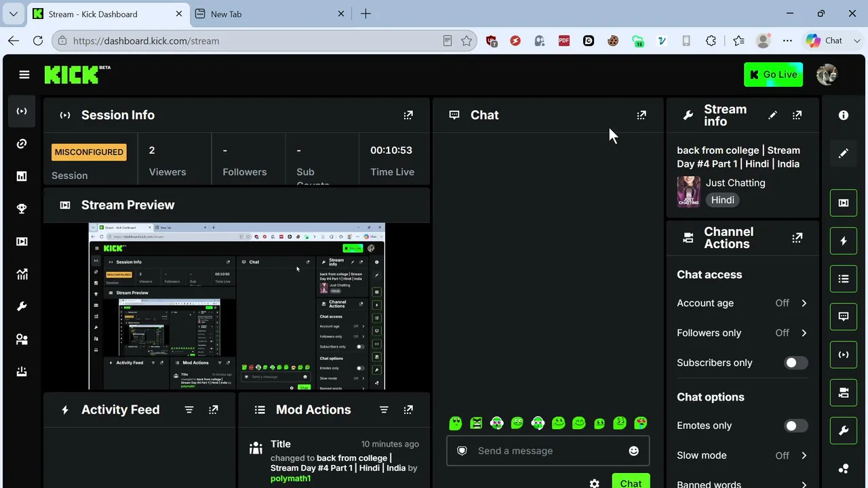Open the upload tray icon in left sidebar
Viewport: 868px width, 488px height.
coord(22,371)
